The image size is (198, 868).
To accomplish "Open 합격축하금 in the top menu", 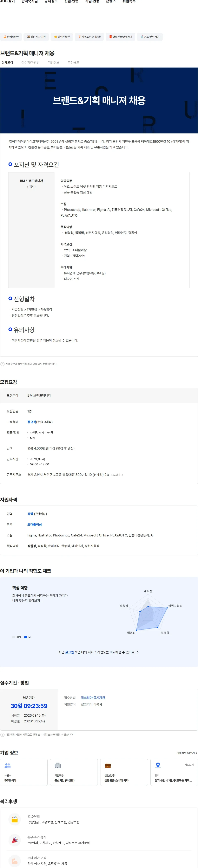I will pyautogui.click(x=30, y=2).
